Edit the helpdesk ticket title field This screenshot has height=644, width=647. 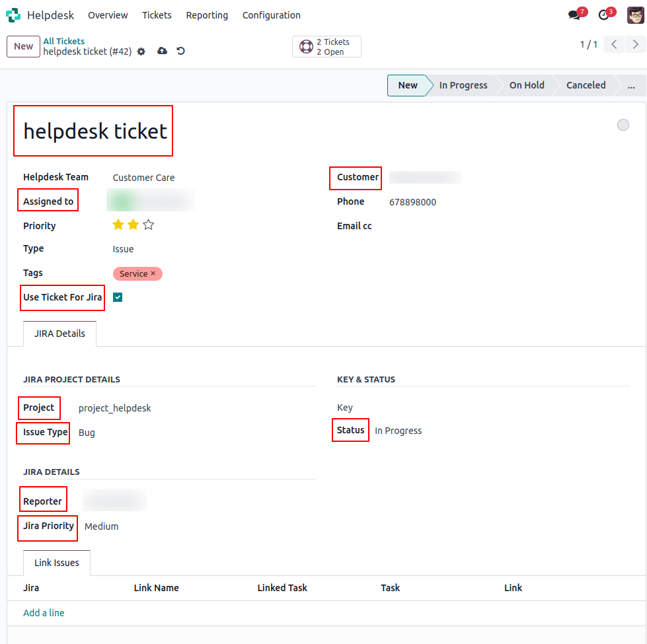[x=95, y=131]
